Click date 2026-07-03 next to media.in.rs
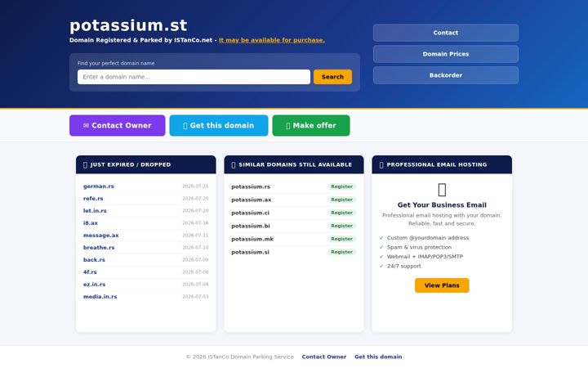Image resolution: width=588 pixels, height=368 pixels. (x=195, y=297)
